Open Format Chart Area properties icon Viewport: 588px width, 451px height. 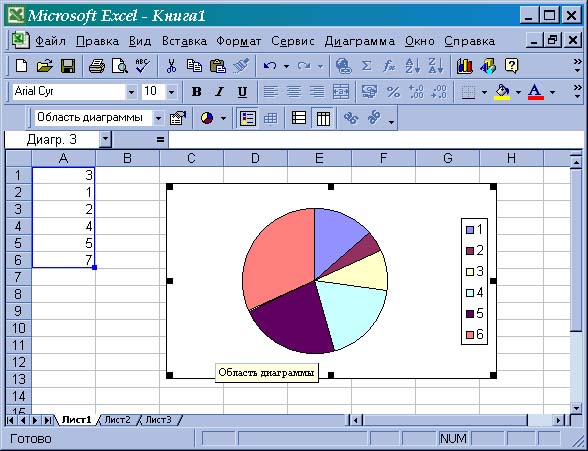(178, 118)
